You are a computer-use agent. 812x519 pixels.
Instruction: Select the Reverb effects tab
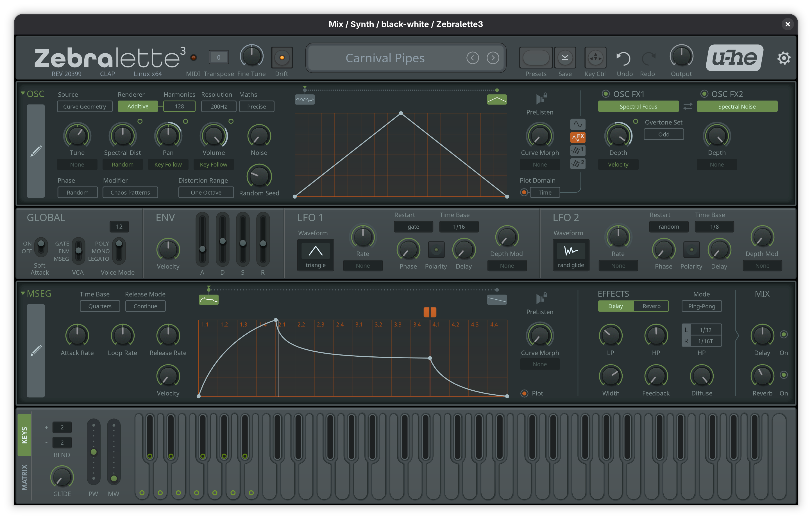(651, 306)
